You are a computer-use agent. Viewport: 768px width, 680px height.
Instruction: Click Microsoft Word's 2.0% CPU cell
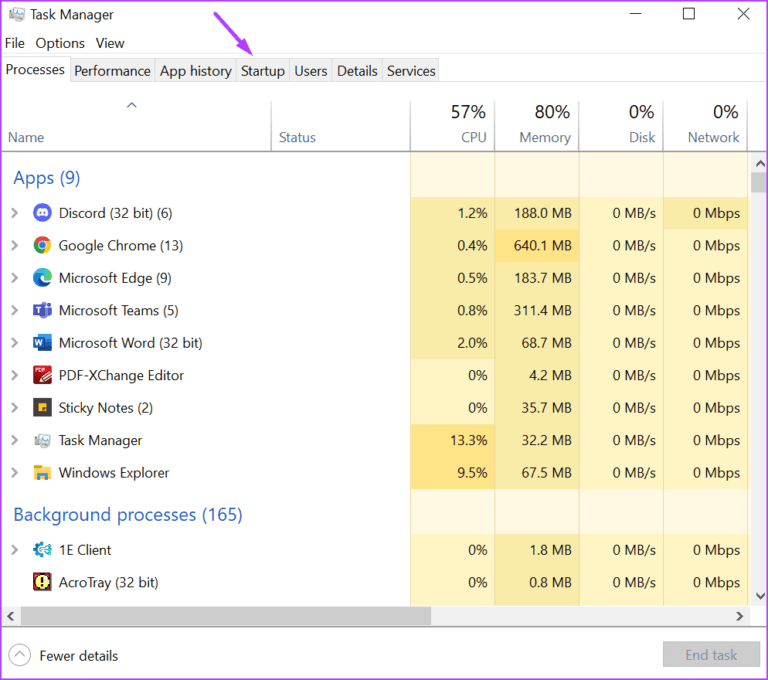point(452,342)
